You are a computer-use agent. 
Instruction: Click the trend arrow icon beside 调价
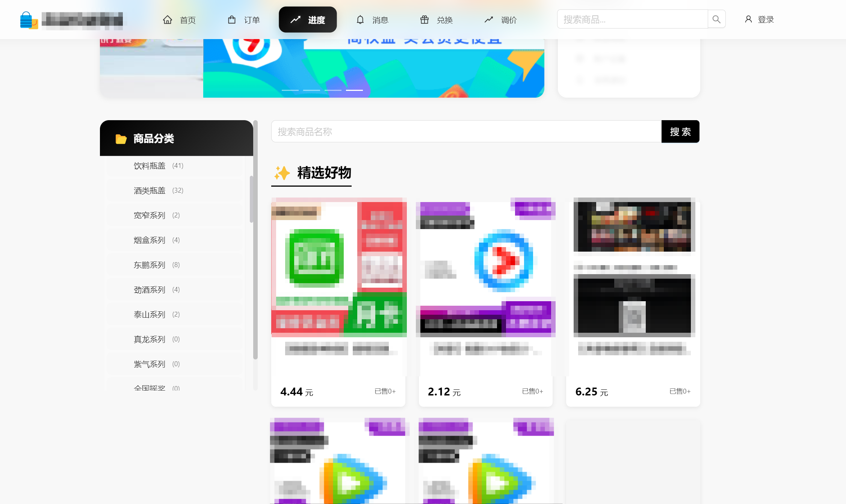489,20
